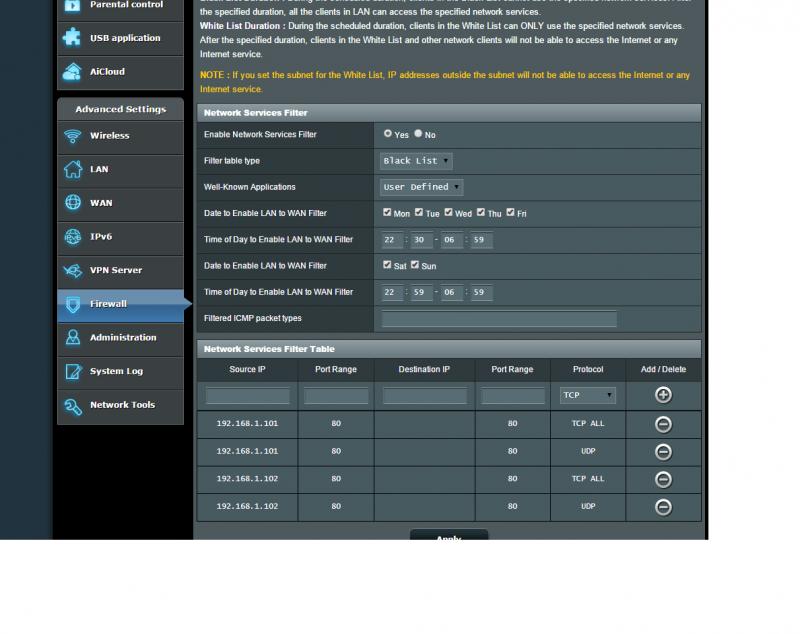This screenshot has height=634, width=800.
Task: Delete 192.168.1.101 TCP ALL rule
Action: pos(663,424)
